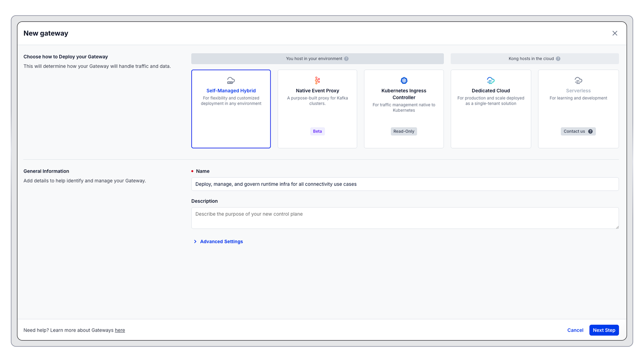Open the Gateways documentation 'here' link
Viewport: 644px width, 362px height.
point(120,330)
